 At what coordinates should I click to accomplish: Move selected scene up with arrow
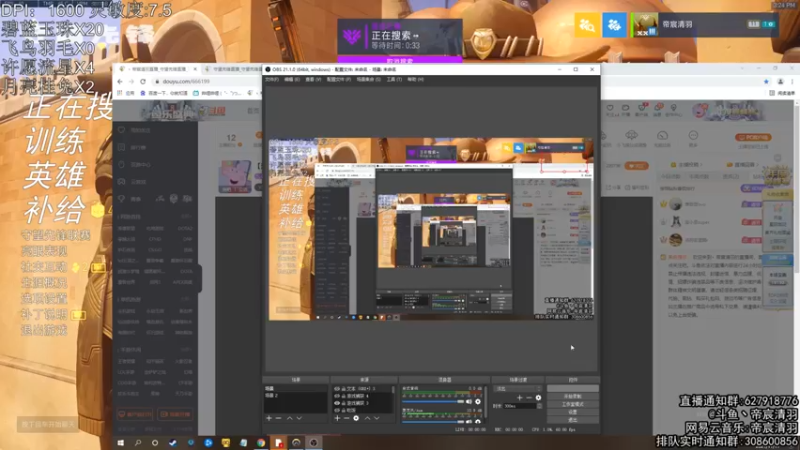[289, 418]
